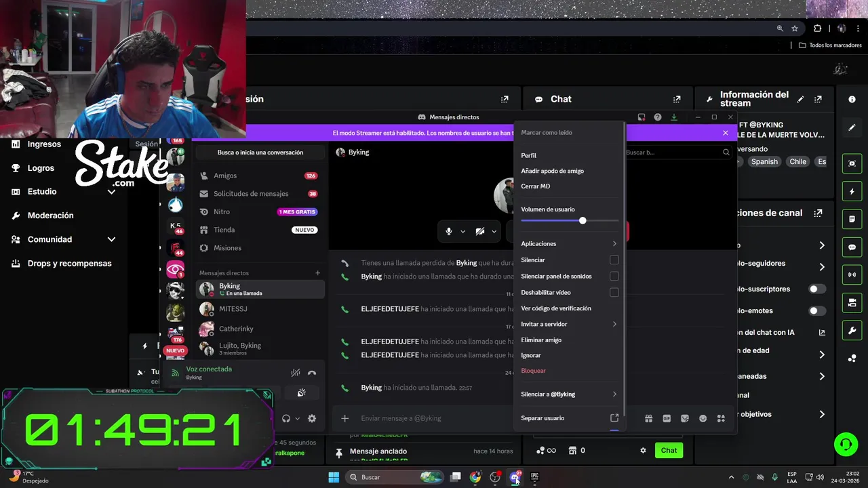This screenshot has height=488, width=868.
Task: Edit stream information pencil icon
Action: (800, 99)
